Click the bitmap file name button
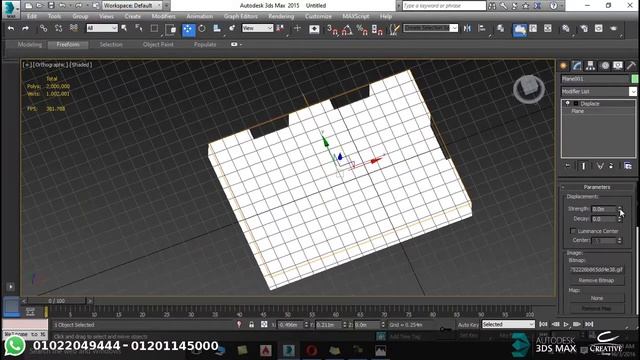Viewport: 640px width, 360px height. click(596, 270)
